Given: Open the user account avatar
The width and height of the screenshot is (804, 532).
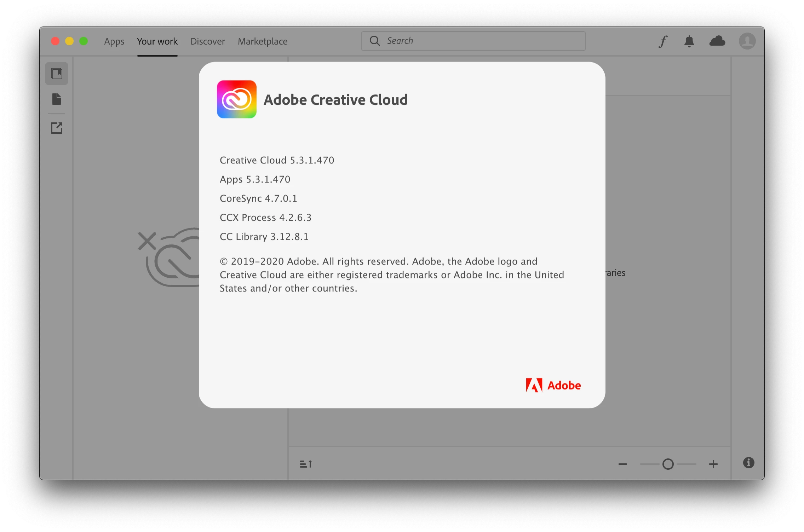Looking at the screenshot, I should 747,41.
